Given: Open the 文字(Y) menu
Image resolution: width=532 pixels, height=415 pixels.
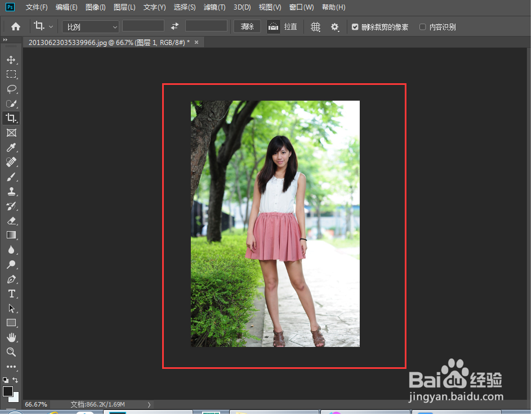Looking at the screenshot, I should (154, 7).
